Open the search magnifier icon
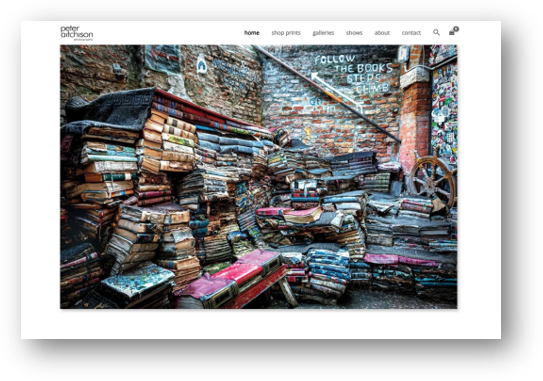The width and height of the screenshot is (543, 381). point(436,32)
